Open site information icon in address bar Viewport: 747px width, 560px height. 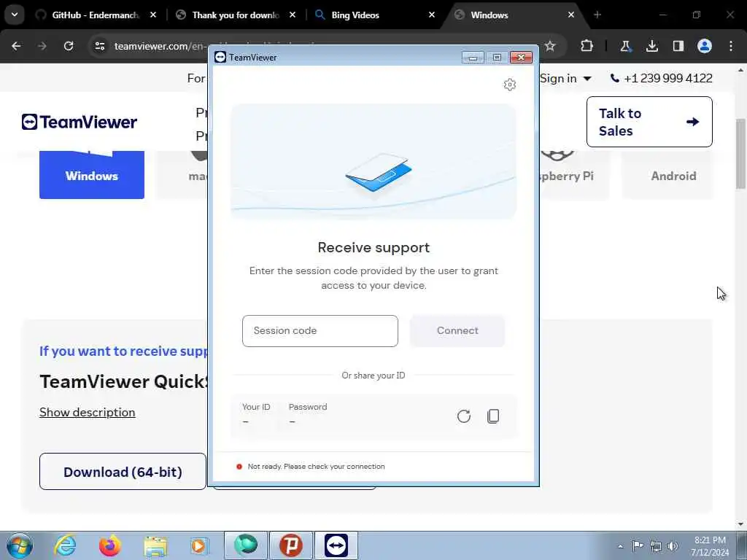tap(99, 46)
